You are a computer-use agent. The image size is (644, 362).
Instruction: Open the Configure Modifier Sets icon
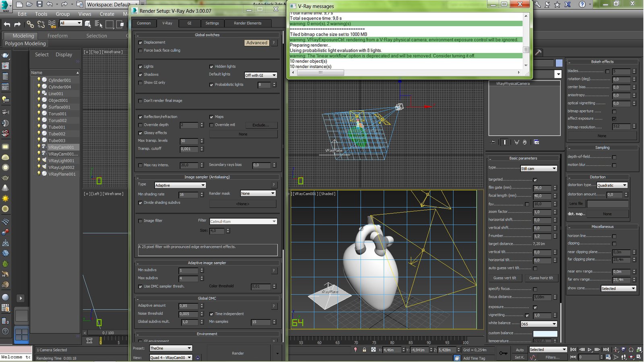(536, 142)
